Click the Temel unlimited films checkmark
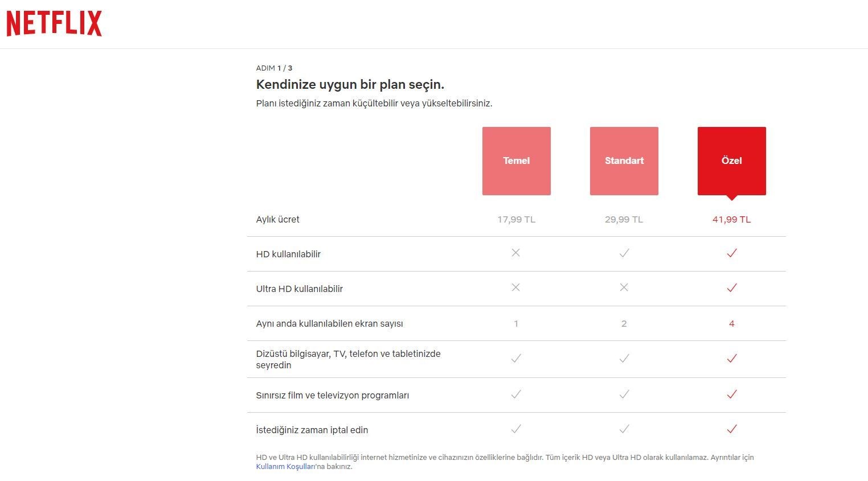 point(516,394)
